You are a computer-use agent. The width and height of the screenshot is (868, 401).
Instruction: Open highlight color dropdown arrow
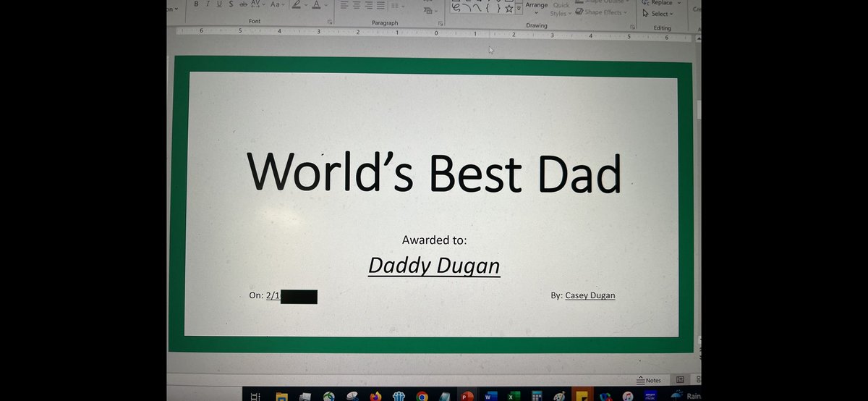(306, 5)
